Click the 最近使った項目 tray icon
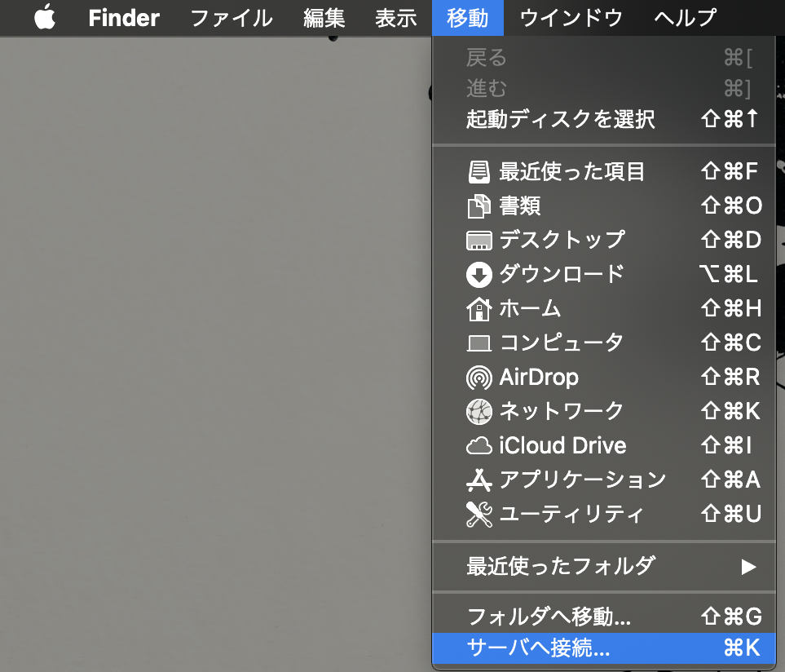 (x=479, y=172)
